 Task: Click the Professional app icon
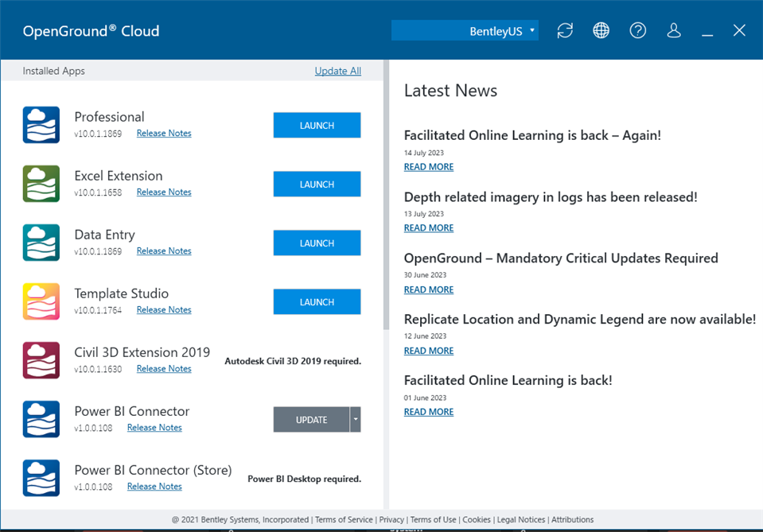click(x=41, y=125)
